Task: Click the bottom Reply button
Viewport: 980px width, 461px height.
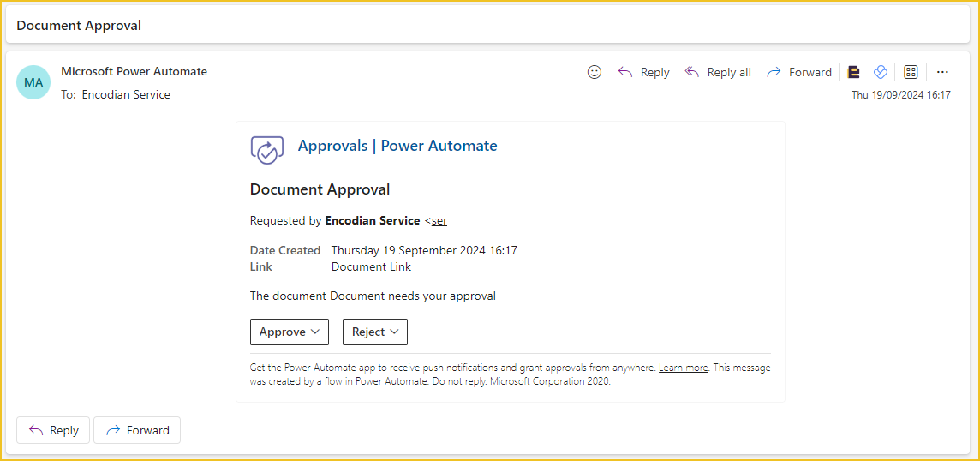Action: 53,430
